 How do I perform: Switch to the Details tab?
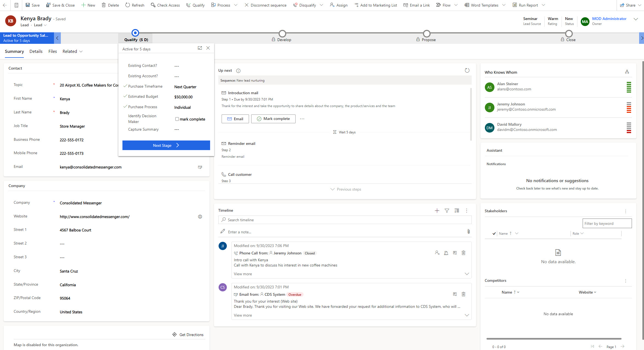click(x=36, y=51)
